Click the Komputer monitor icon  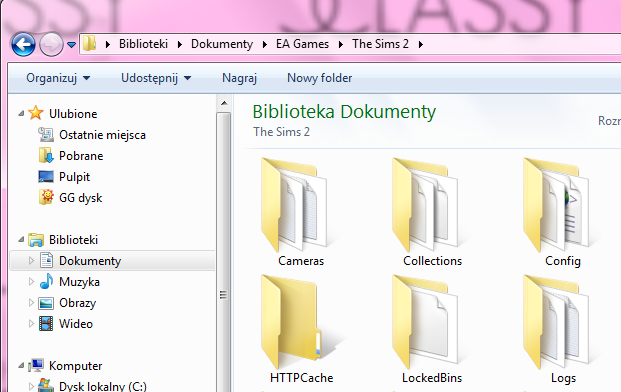tap(36, 365)
